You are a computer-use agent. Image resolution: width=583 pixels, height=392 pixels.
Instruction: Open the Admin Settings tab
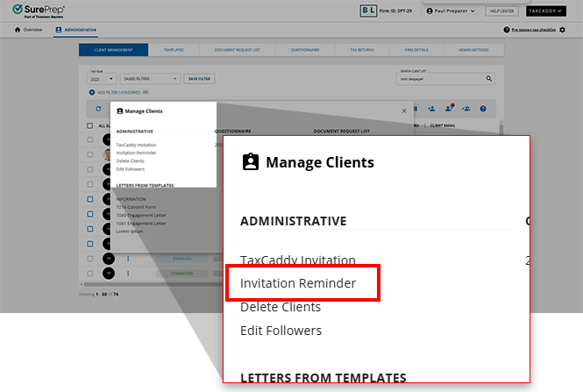click(473, 50)
